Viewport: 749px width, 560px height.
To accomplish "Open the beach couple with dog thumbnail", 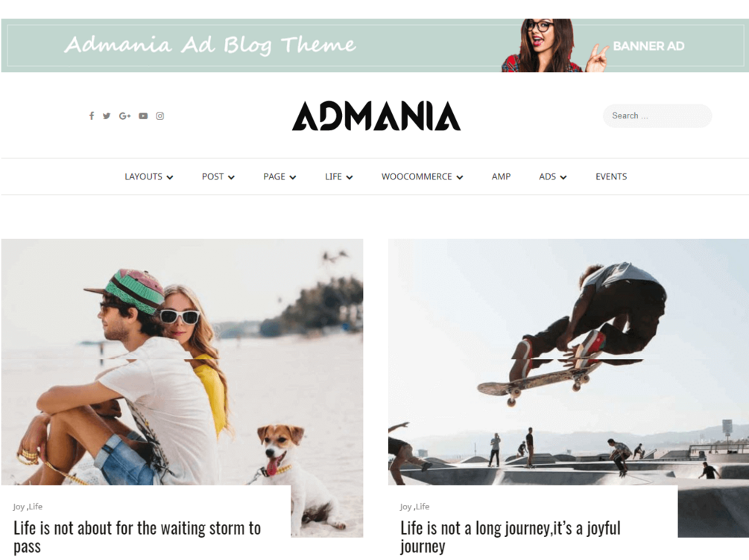I will pyautogui.click(x=182, y=362).
